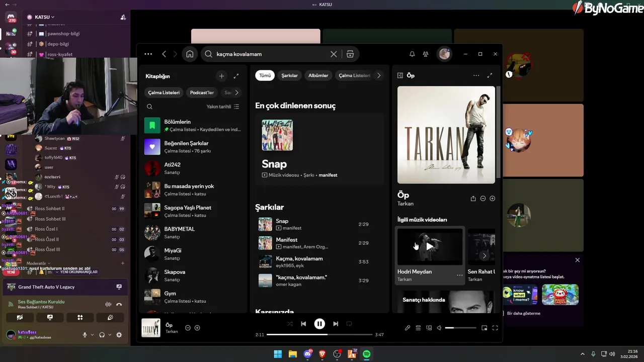Clear the search text with X icon
Screen dimensions: 644x362
[334, 54]
